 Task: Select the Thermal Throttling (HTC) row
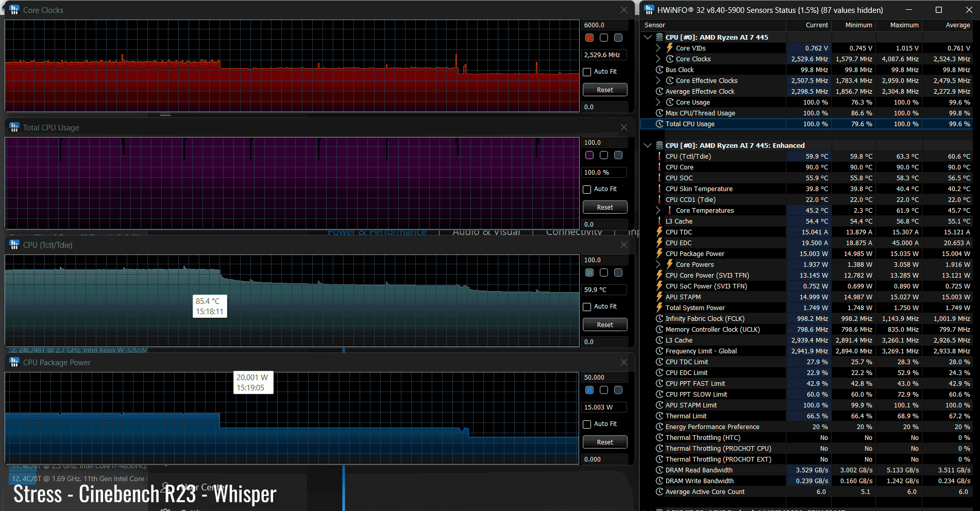807,437
